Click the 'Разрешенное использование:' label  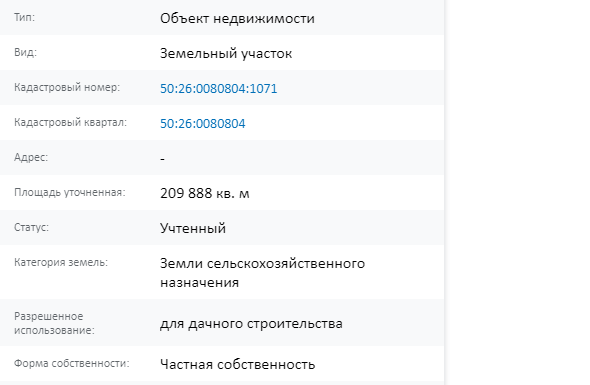click(x=54, y=323)
